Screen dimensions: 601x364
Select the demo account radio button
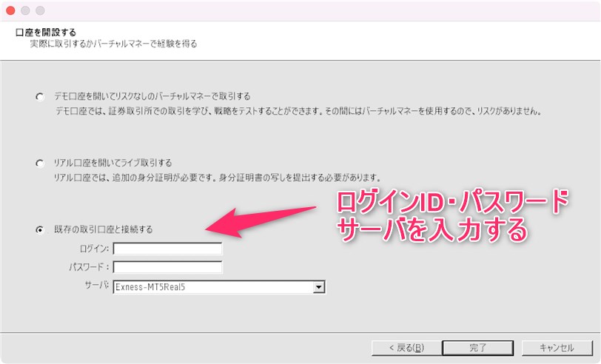tap(40, 97)
